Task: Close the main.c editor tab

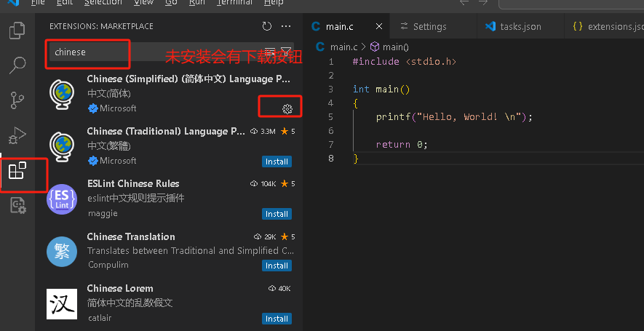Action: click(x=379, y=27)
